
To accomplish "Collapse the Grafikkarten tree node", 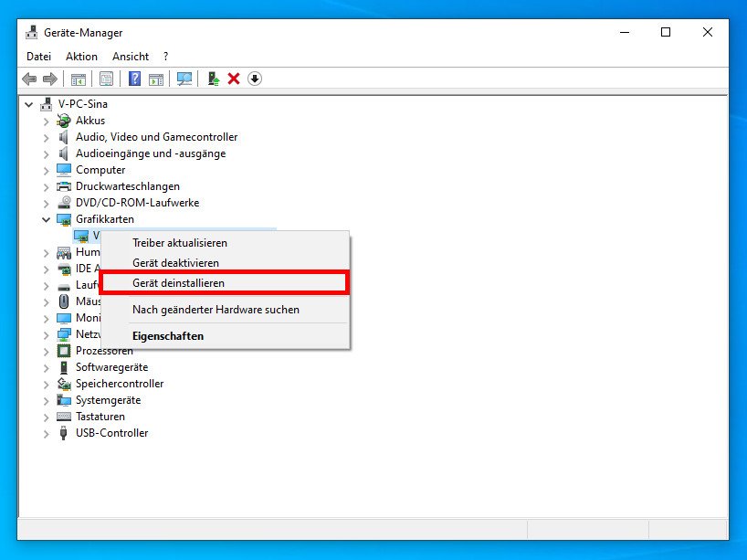I will [46, 219].
